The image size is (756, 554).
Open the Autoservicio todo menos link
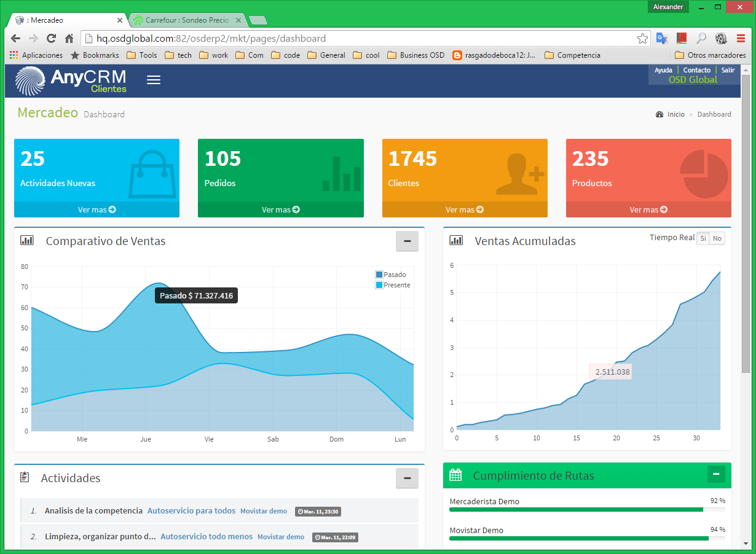click(207, 537)
